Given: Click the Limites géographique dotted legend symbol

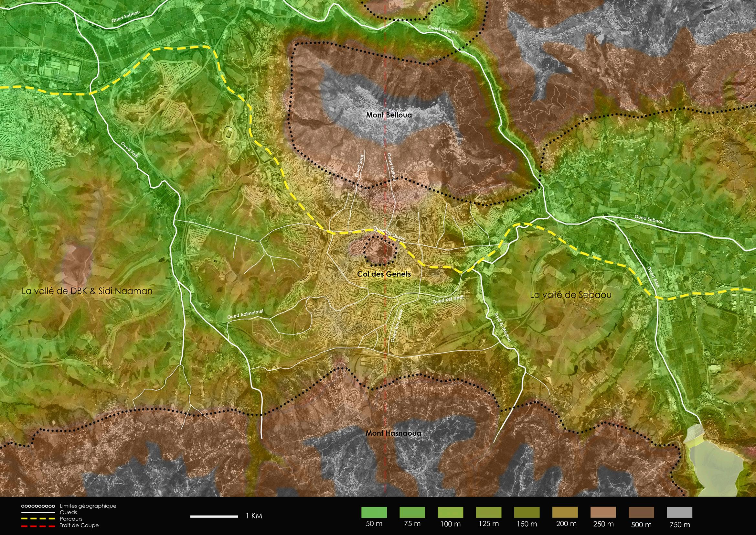Looking at the screenshot, I should [x=38, y=506].
